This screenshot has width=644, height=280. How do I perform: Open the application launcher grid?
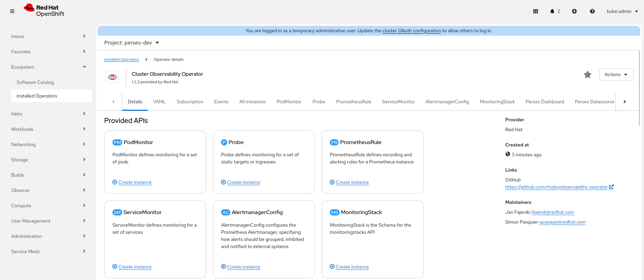536,11
